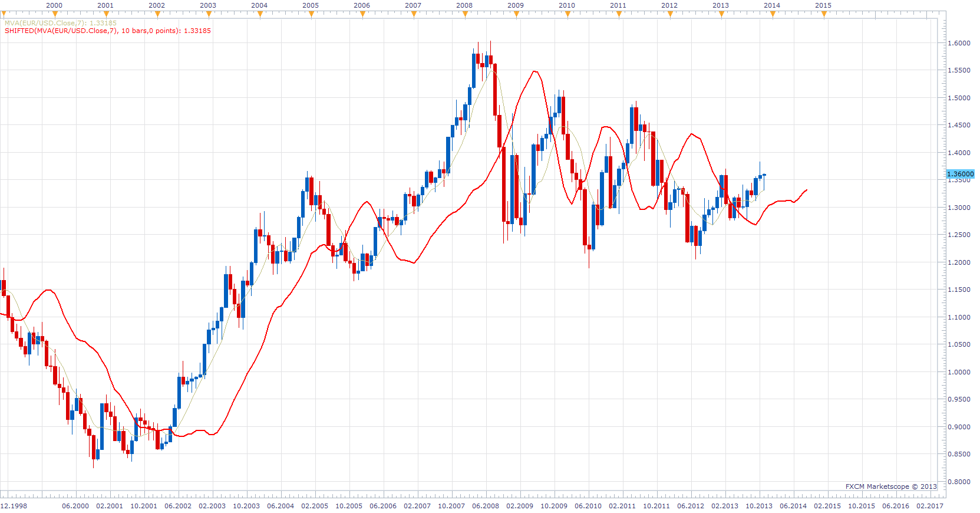Select the 06.2000 date label
Image resolution: width=980 pixels, height=513 pixels.
pos(75,506)
